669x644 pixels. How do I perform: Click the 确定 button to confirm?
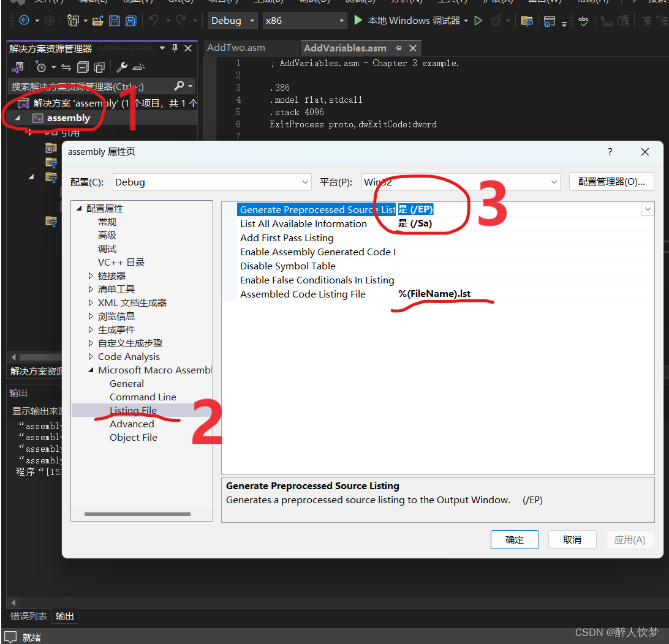click(515, 539)
